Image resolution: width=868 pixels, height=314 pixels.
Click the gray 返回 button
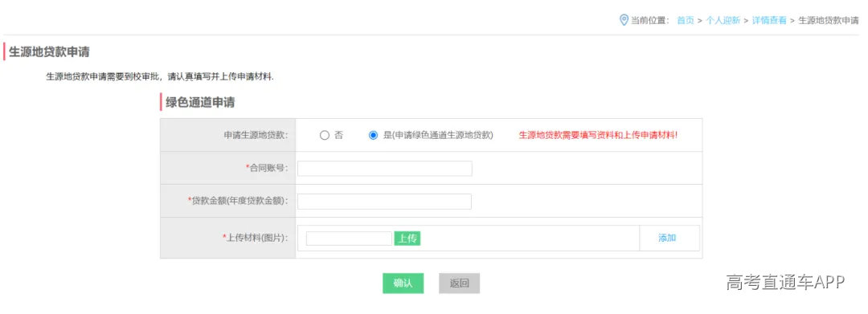(460, 283)
